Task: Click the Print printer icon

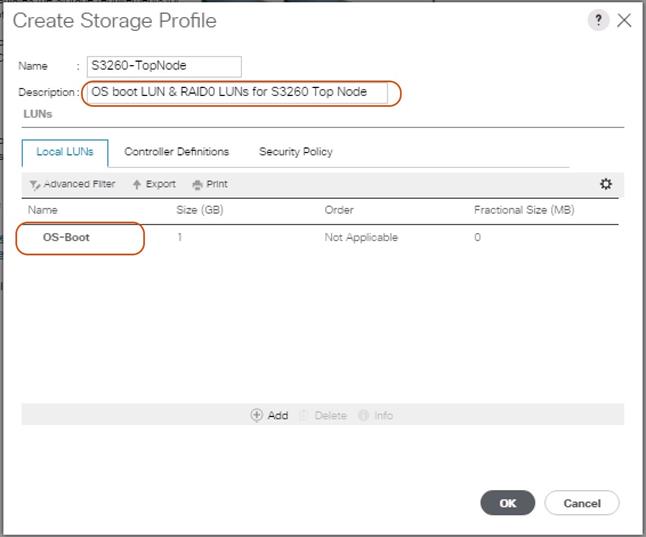Action: (x=197, y=185)
